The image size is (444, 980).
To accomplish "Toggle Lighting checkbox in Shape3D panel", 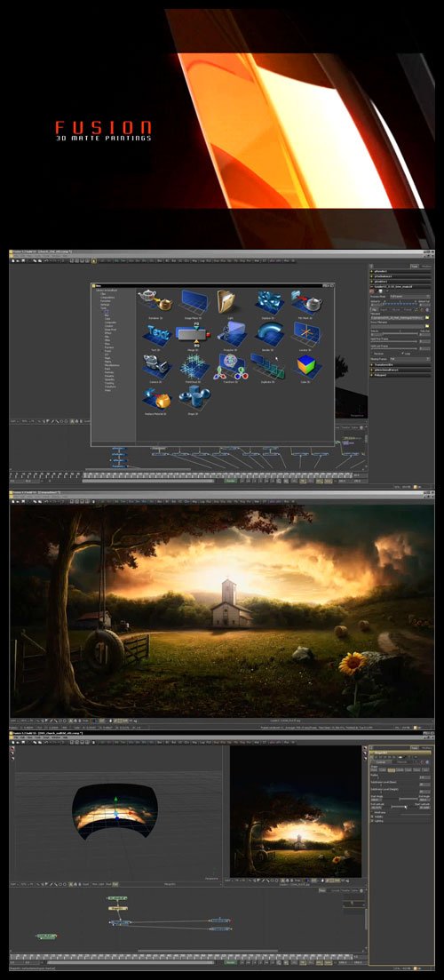I will [x=372, y=821].
